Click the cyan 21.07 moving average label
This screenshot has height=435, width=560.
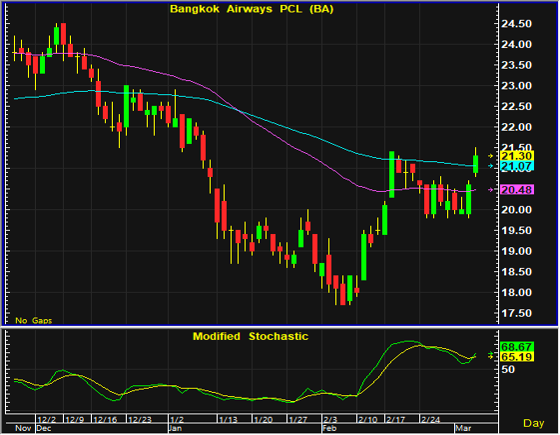(517, 166)
